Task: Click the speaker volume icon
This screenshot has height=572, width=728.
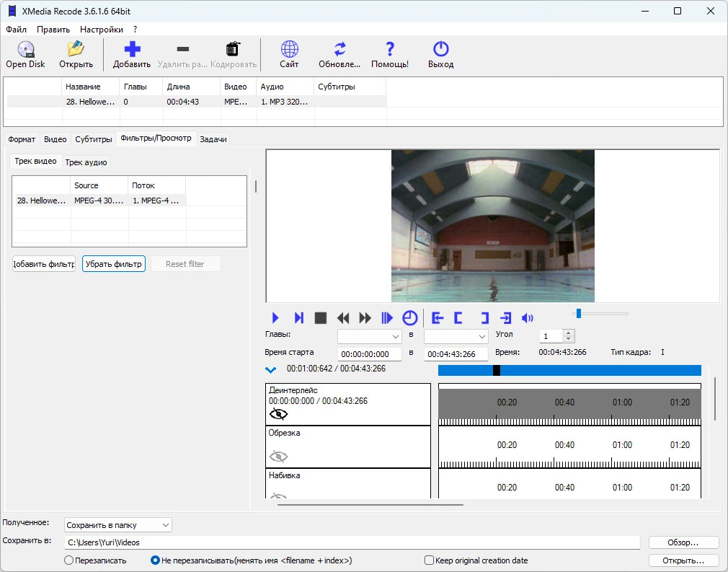Action: tap(527, 318)
